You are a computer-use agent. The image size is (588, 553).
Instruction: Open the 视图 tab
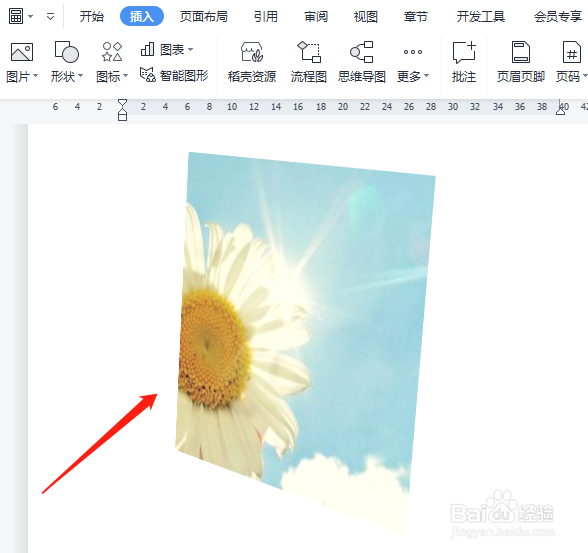(x=366, y=16)
